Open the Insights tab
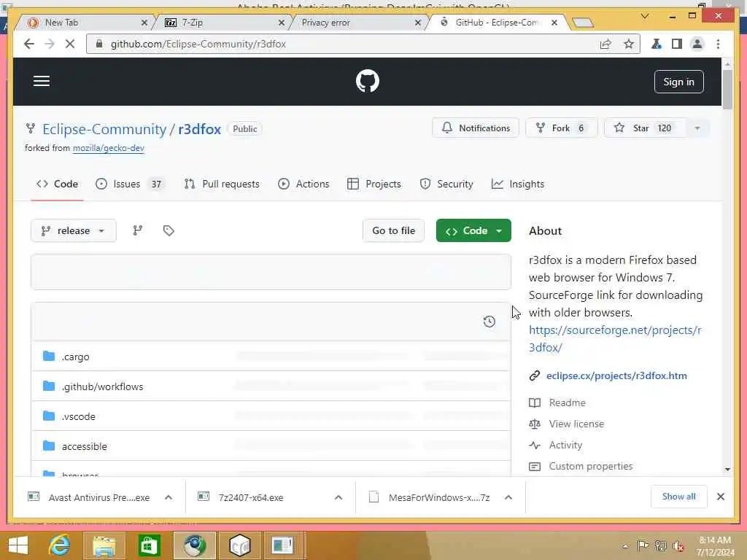Viewport: 747px width, 560px height. pos(518,184)
